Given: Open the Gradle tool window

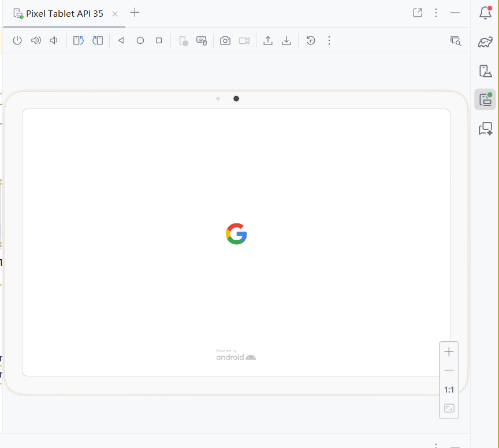Looking at the screenshot, I should [485, 42].
